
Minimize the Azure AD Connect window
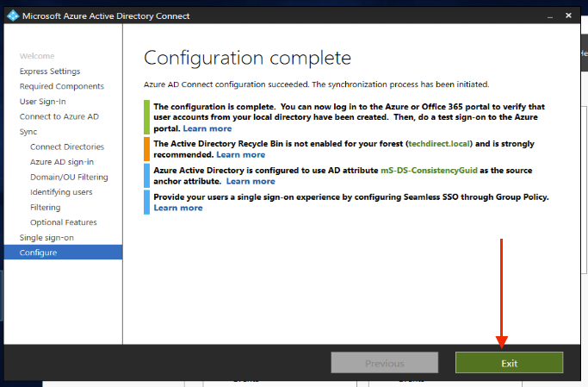tap(550, 16)
